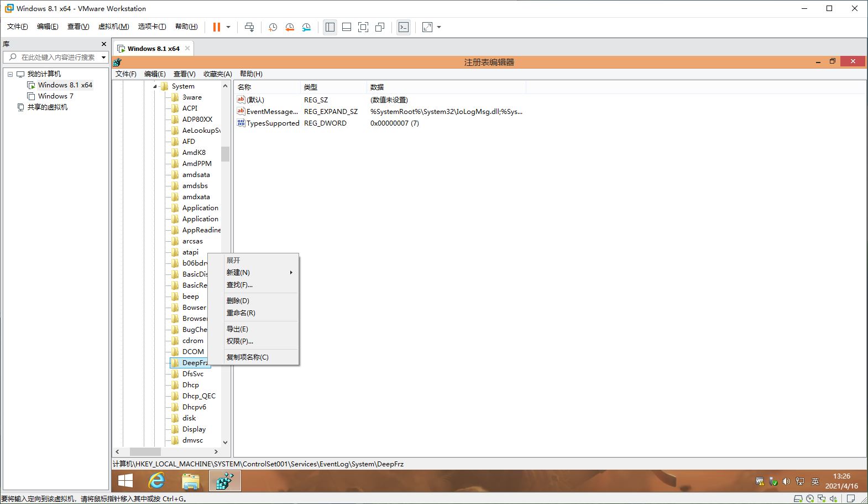Click the VMware network adapter status icon
The height and width of the screenshot is (504, 868).
(x=822, y=498)
